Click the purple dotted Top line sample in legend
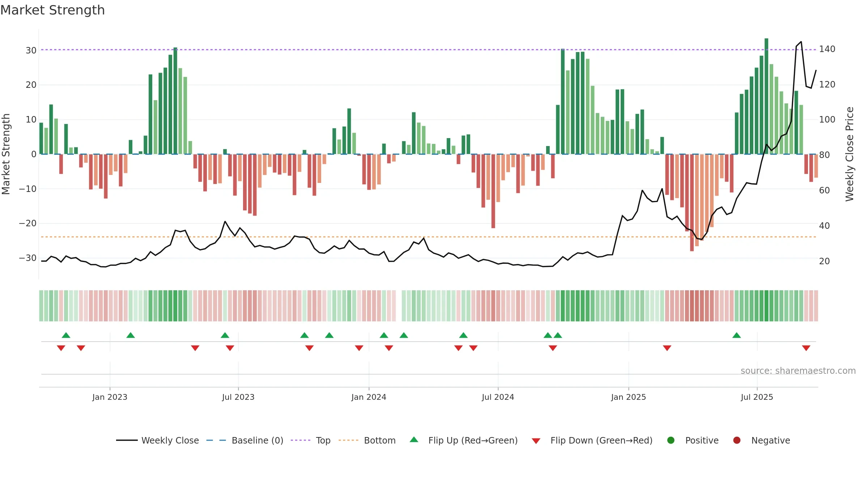 [x=301, y=440]
